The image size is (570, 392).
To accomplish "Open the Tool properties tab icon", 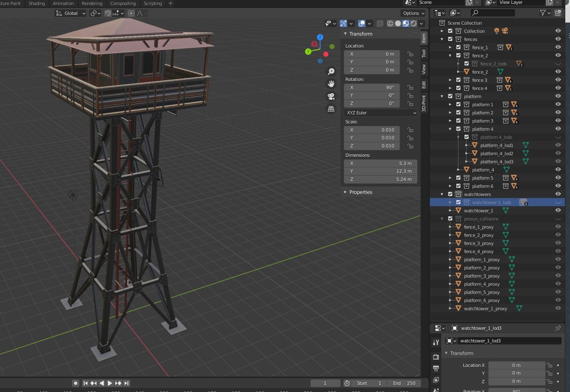I will pos(436,342).
